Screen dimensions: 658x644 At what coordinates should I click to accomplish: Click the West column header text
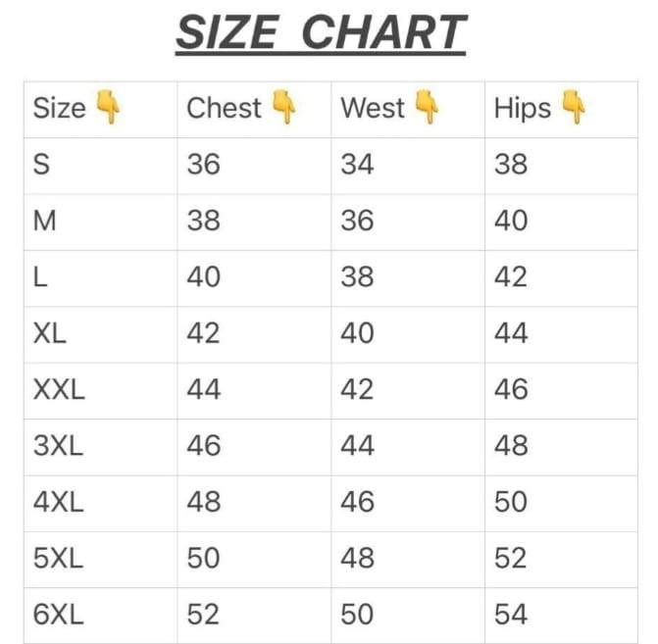tap(373, 108)
